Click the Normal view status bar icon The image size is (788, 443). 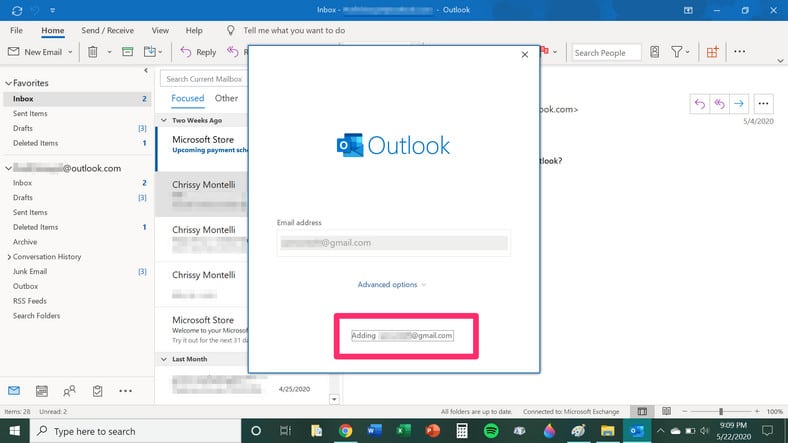point(642,411)
